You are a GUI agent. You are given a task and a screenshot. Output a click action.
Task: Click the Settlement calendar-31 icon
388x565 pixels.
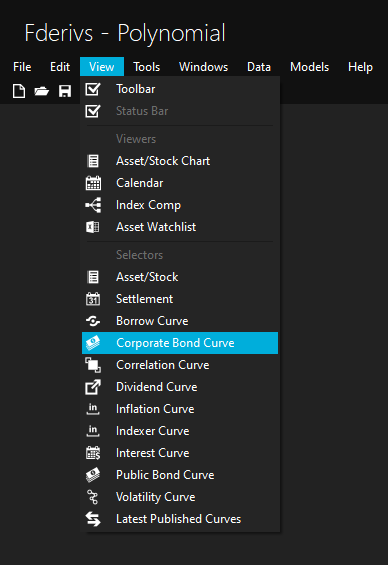(x=93, y=299)
